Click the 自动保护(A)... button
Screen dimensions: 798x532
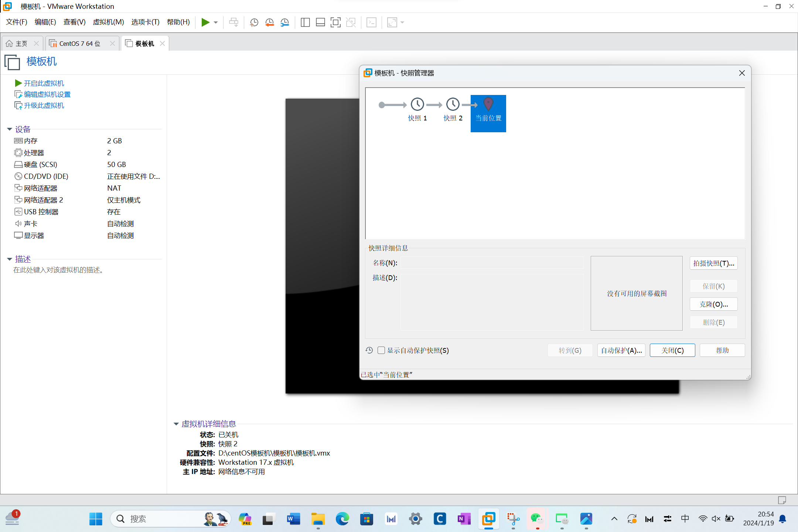click(x=621, y=350)
